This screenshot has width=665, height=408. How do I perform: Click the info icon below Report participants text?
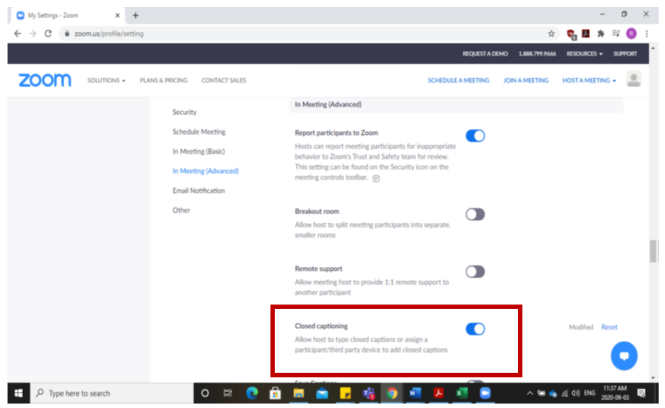(376, 179)
